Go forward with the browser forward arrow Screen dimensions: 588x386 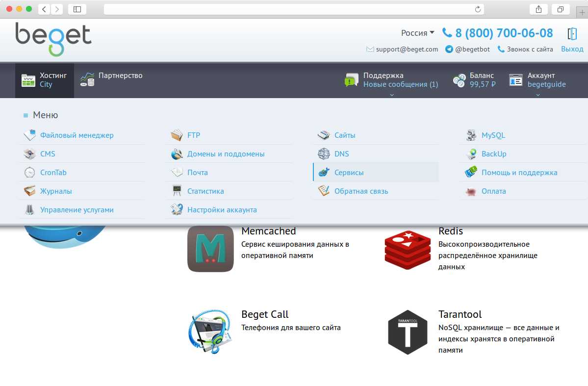pyautogui.click(x=56, y=9)
